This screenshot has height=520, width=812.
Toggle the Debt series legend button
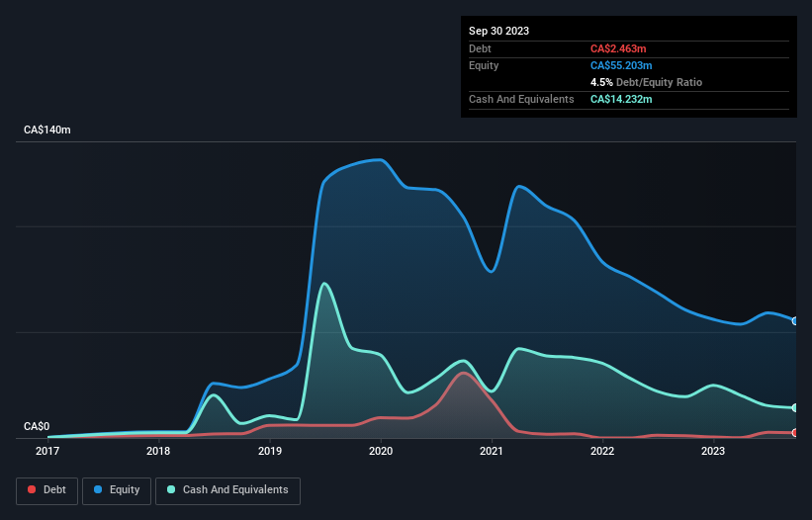coord(46,490)
